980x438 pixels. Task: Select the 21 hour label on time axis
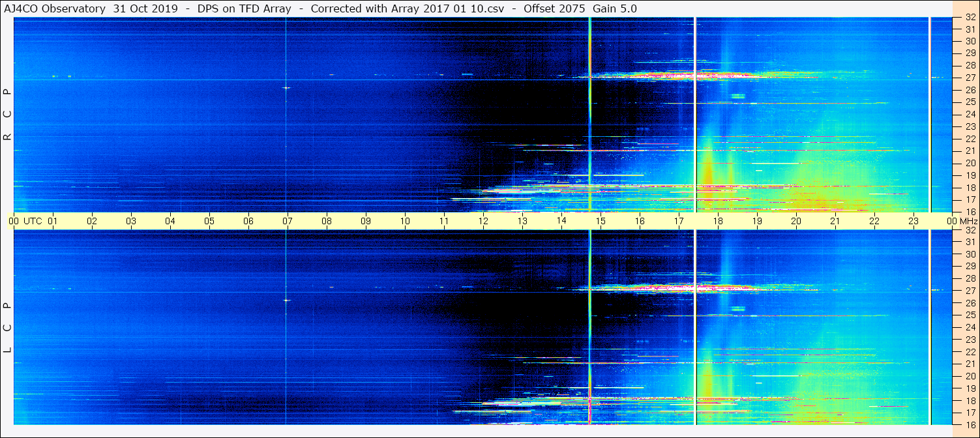tap(835, 221)
